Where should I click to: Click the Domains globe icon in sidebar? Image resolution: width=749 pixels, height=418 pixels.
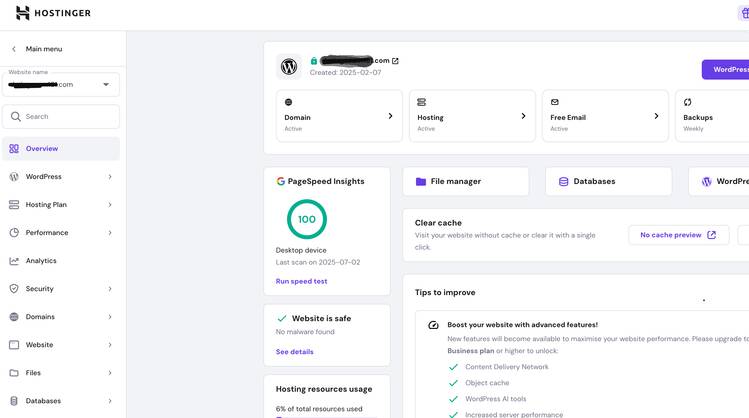pyautogui.click(x=14, y=317)
